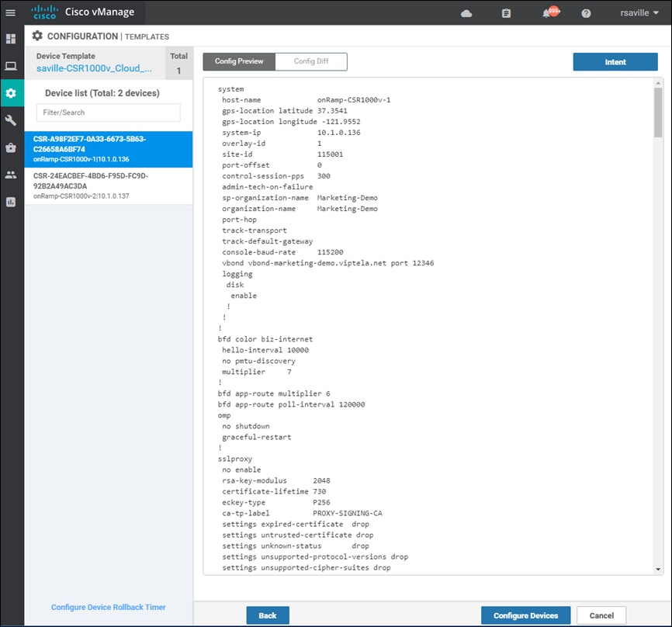Click 'hello-interval 10000' line

point(265,350)
